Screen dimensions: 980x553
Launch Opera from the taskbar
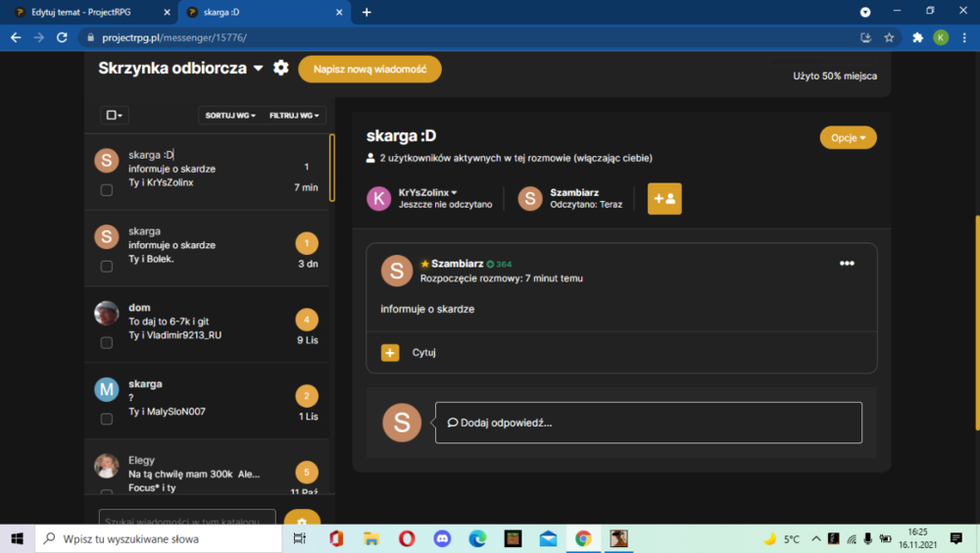[407, 538]
